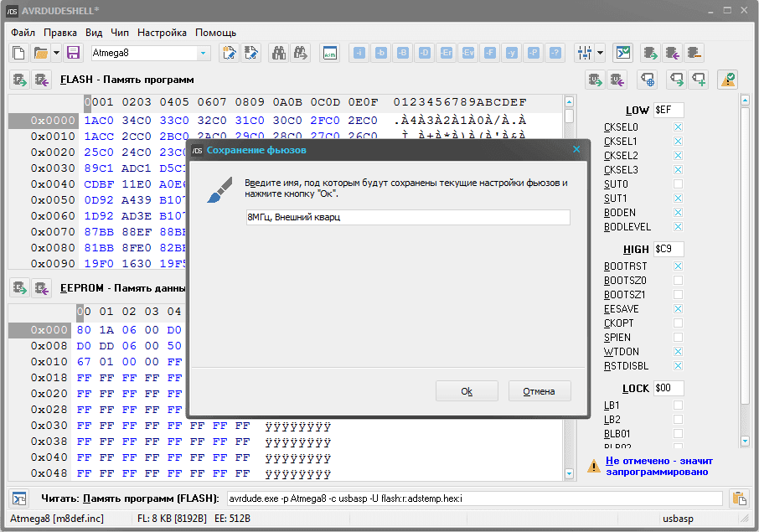
Task: Toggle the BODEN fuse checkbox
Action: [x=678, y=213]
